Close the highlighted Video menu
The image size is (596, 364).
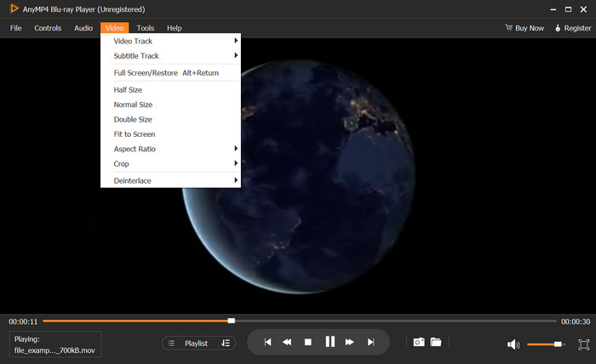pyautogui.click(x=114, y=28)
